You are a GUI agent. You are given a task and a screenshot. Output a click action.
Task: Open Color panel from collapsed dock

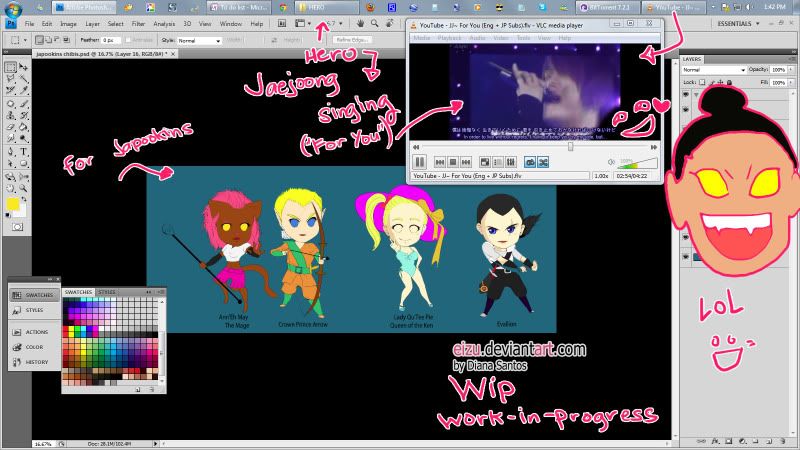[x=34, y=347]
